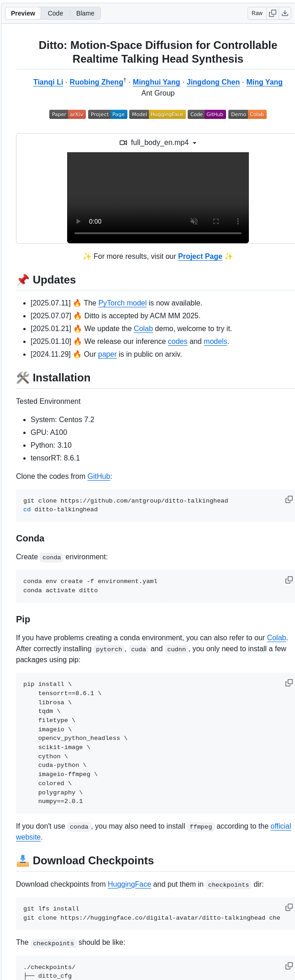Select the Preview tab
The width and height of the screenshot is (295, 980).
[23, 13]
